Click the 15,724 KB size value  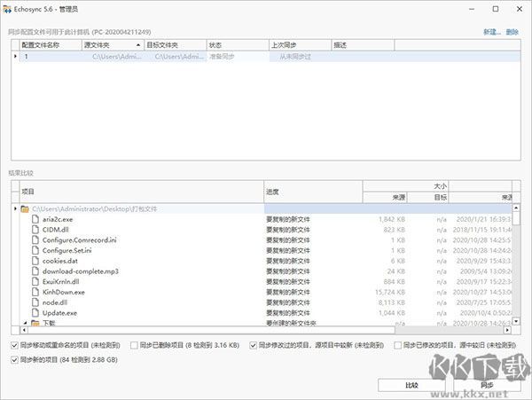pyautogui.click(x=390, y=292)
